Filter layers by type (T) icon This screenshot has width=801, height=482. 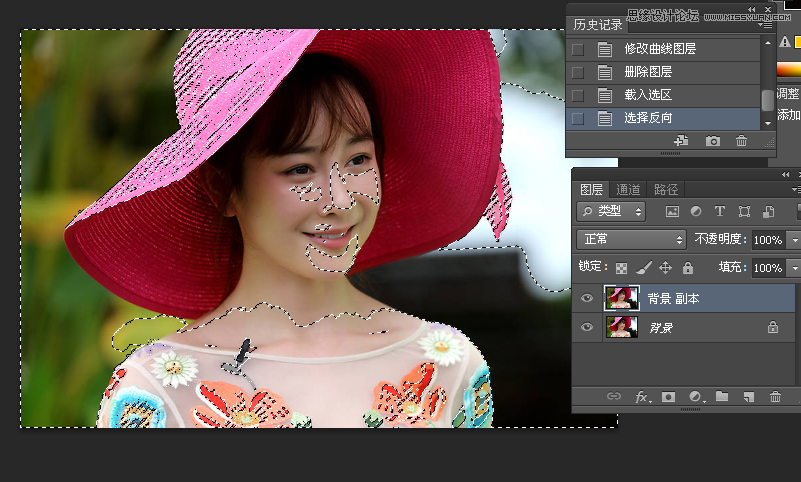tap(719, 211)
